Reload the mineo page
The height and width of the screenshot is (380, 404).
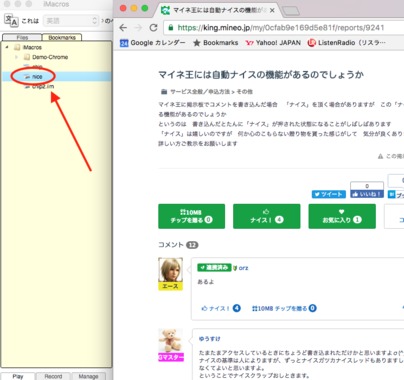(x=153, y=28)
